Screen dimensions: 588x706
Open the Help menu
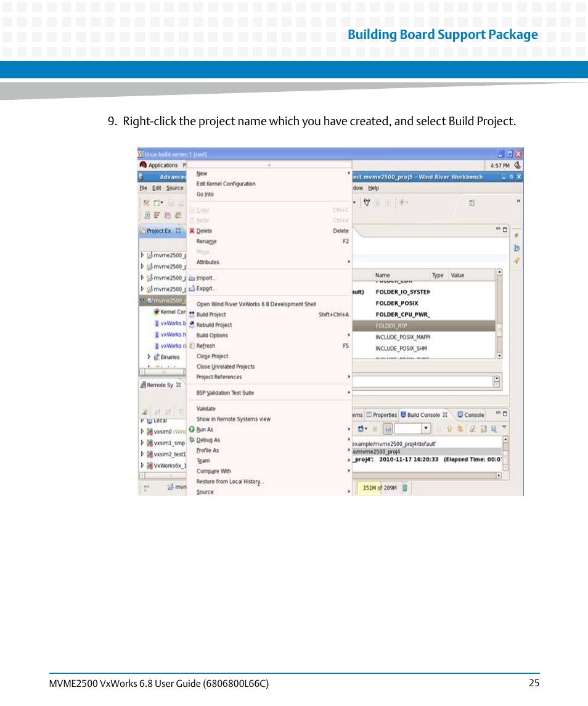point(374,188)
